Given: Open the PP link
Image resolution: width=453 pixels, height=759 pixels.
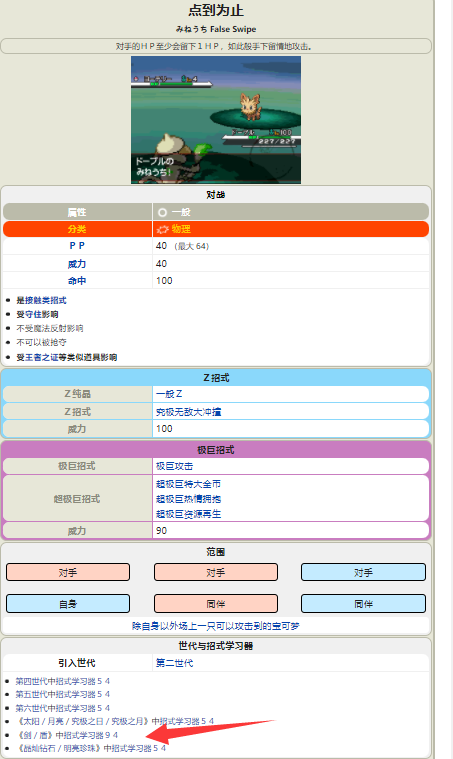Looking at the screenshot, I should tap(77, 246).
